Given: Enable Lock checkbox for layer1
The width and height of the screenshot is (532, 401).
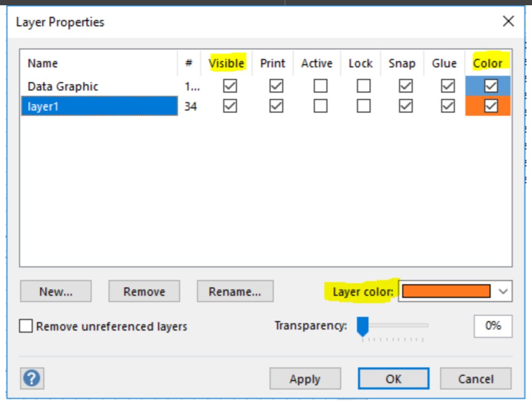Looking at the screenshot, I should coord(364,106).
